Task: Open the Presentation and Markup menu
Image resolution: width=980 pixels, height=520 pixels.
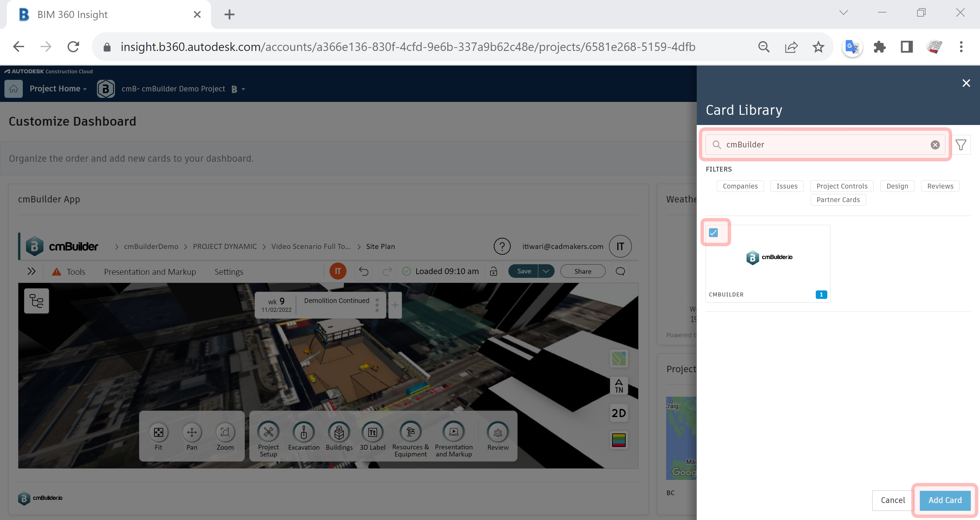Action: tap(150, 272)
